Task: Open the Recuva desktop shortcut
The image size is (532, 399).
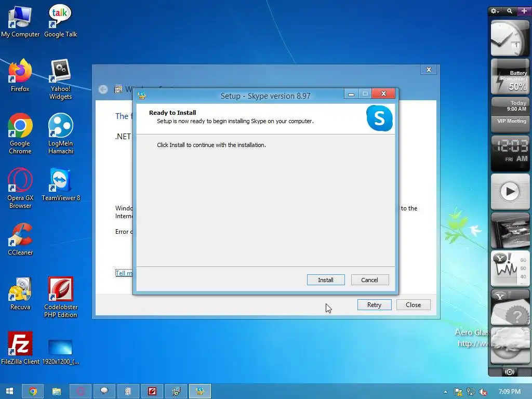Action: (x=20, y=294)
